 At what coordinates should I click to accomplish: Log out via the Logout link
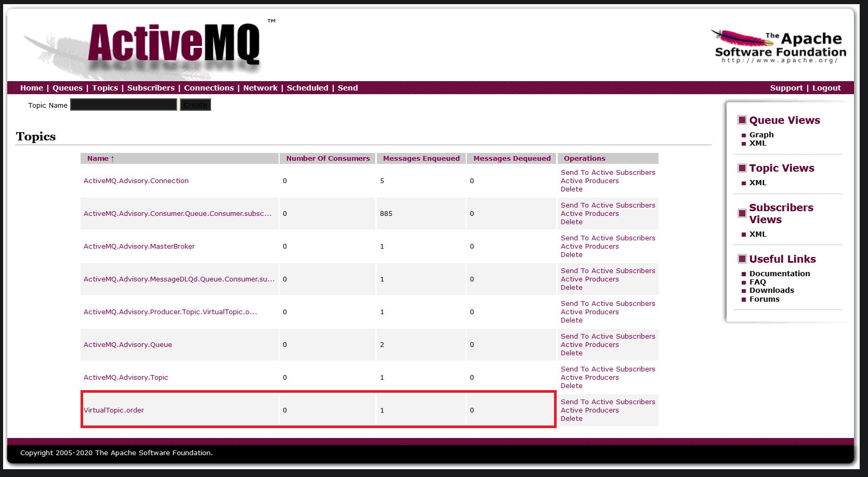coord(826,88)
